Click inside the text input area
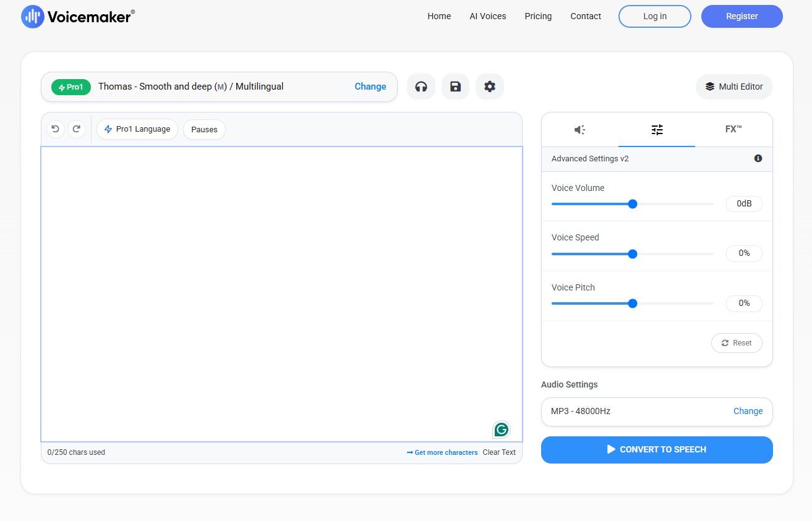 281,294
